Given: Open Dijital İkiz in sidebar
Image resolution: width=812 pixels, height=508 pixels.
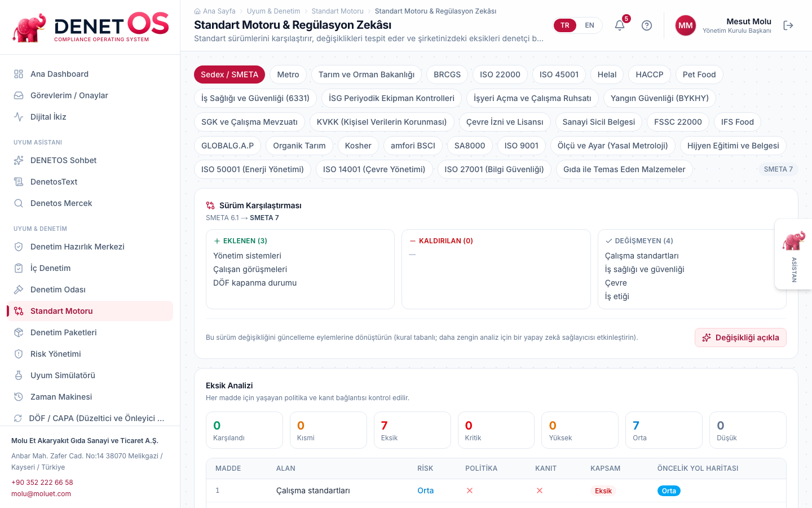Looking at the screenshot, I should [90, 117].
